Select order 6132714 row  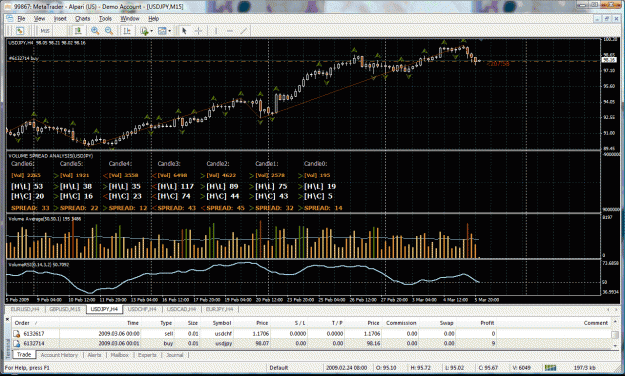(311, 343)
